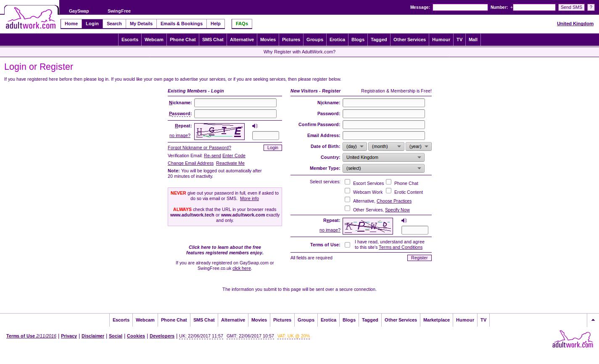
Task: Open the footer Privacy link
Action: click(x=69, y=336)
